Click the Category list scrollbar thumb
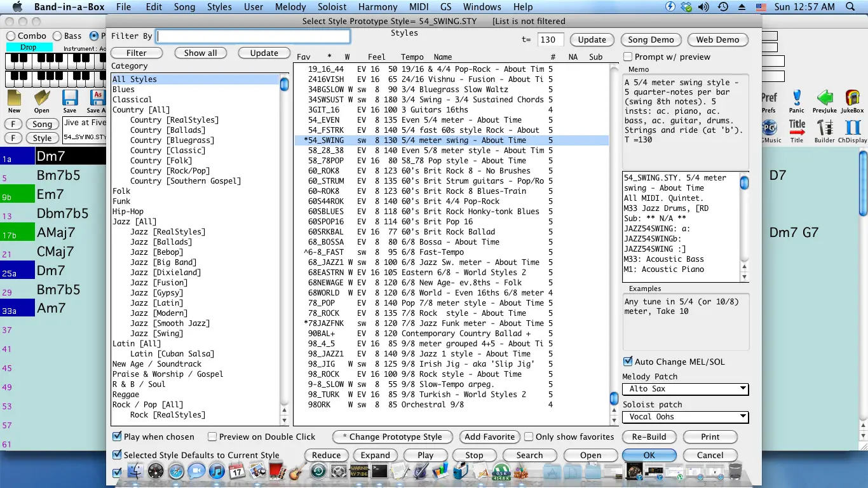Screen dimensions: 868x488 285,84
